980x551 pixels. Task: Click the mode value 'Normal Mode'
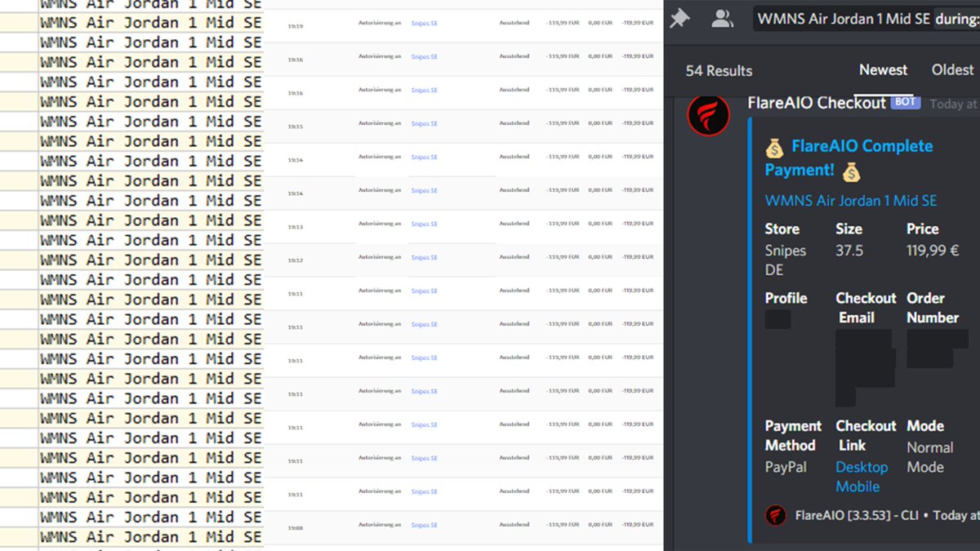pos(930,457)
